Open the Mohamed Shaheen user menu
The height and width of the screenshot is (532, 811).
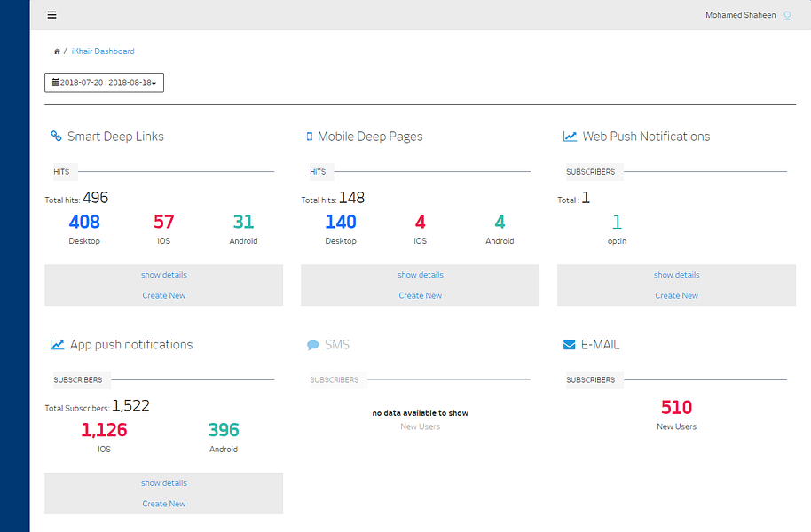741,15
